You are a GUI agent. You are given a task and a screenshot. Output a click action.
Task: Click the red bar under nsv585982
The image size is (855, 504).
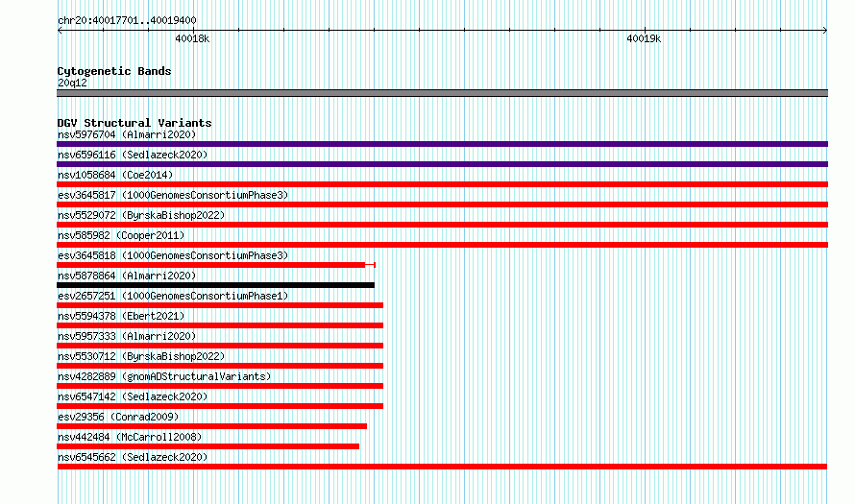[442, 245]
